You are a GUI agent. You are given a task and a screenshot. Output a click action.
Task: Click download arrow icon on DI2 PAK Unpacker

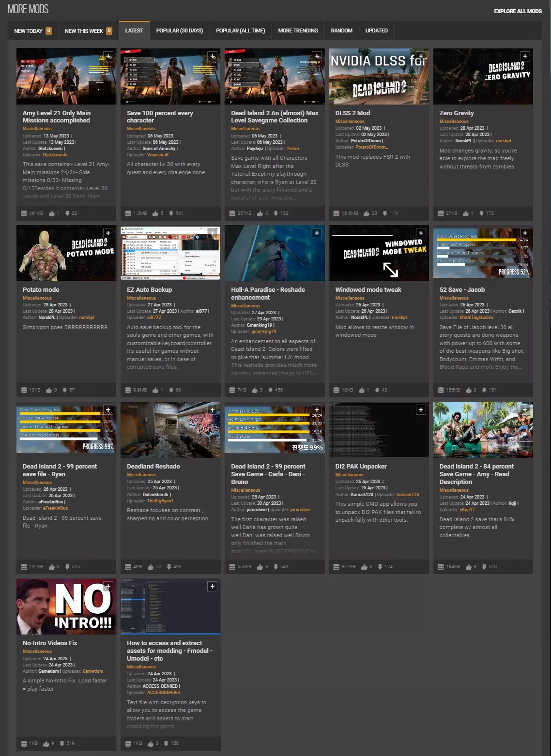(x=380, y=567)
